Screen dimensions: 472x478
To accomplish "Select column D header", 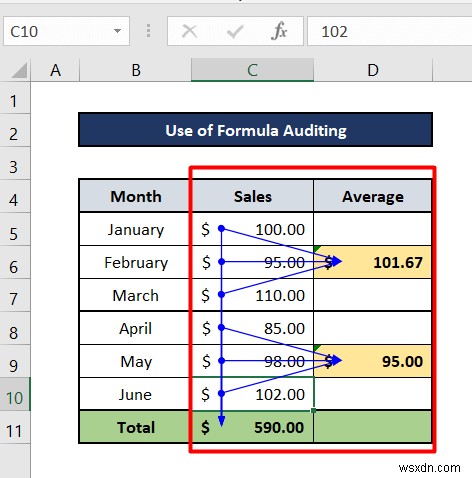I will click(x=373, y=70).
